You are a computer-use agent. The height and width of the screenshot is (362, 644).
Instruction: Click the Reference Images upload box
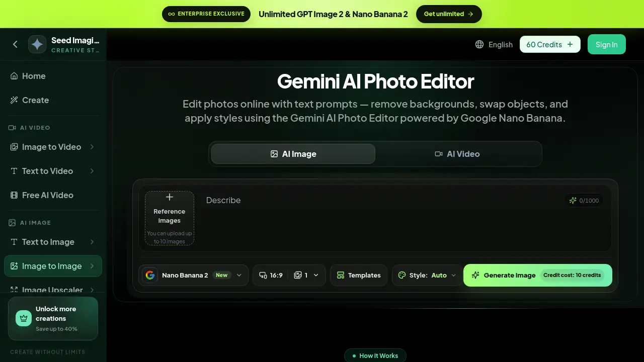click(x=170, y=218)
